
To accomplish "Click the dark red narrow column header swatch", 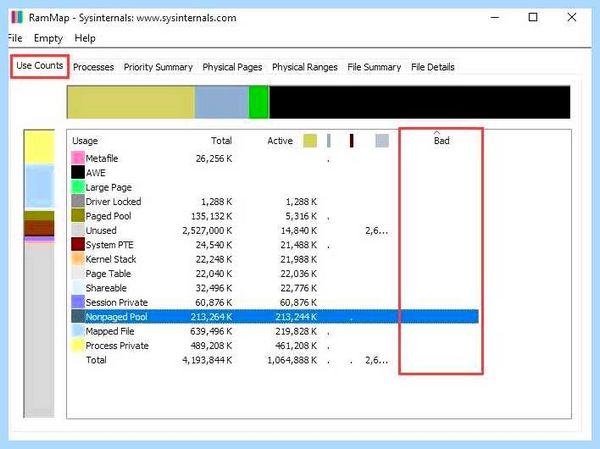I will point(351,140).
